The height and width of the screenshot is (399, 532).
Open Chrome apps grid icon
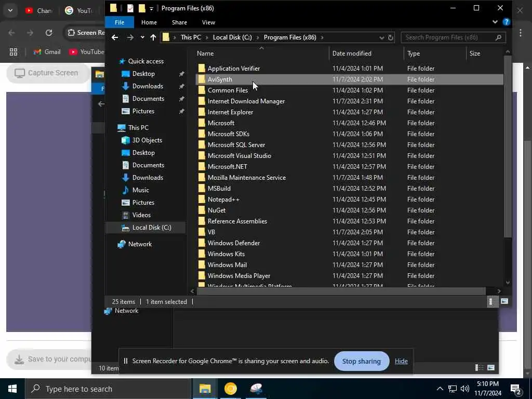pyautogui.click(x=13, y=52)
